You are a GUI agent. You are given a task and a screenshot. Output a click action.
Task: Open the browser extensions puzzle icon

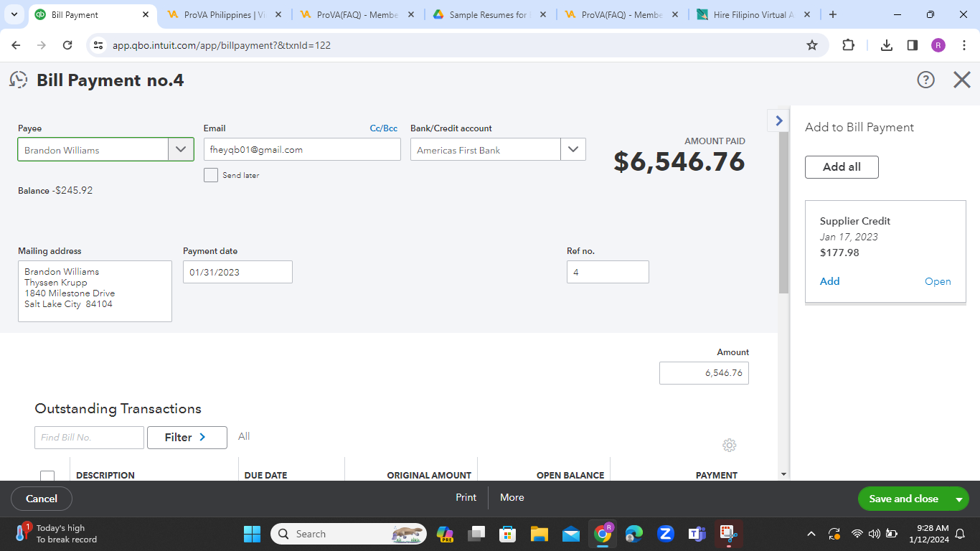point(848,45)
